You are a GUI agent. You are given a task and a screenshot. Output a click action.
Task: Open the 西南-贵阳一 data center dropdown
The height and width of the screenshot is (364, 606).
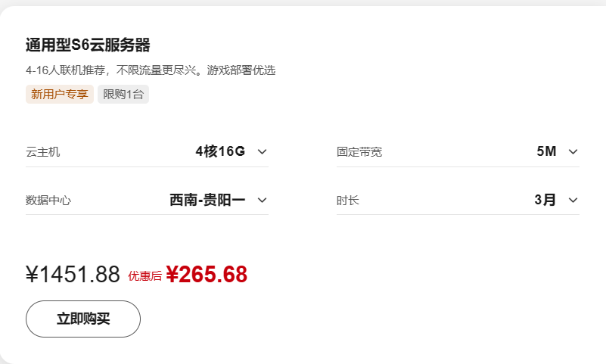coord(207,200)
